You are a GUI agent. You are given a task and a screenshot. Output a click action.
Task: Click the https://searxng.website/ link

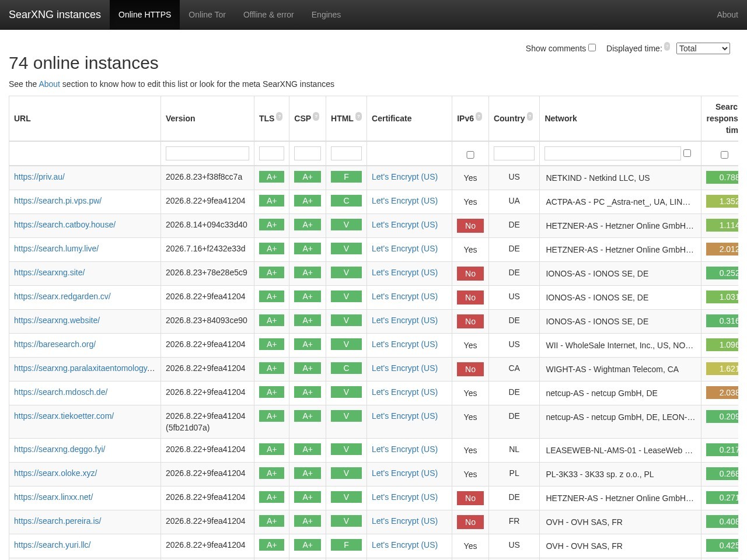57,320
